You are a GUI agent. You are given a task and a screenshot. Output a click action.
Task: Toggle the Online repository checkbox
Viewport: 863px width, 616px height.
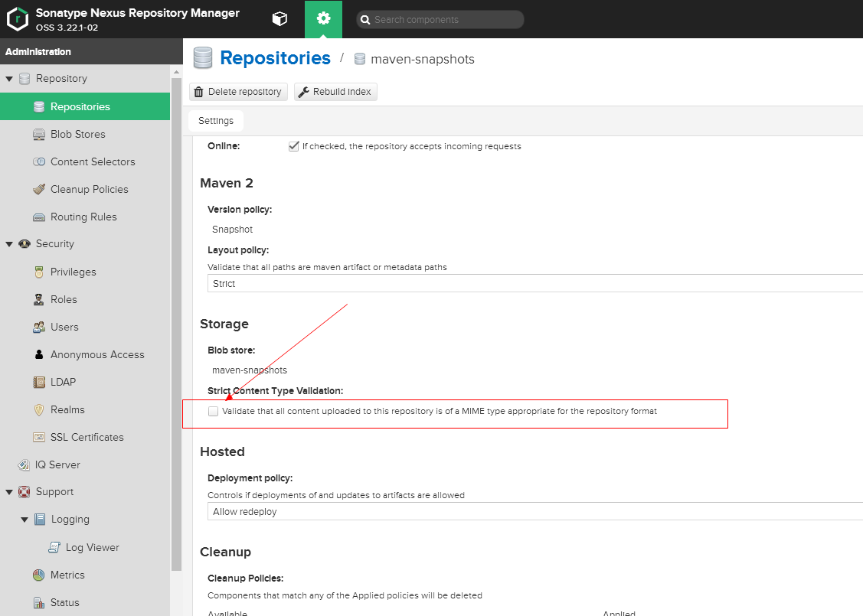293,145
